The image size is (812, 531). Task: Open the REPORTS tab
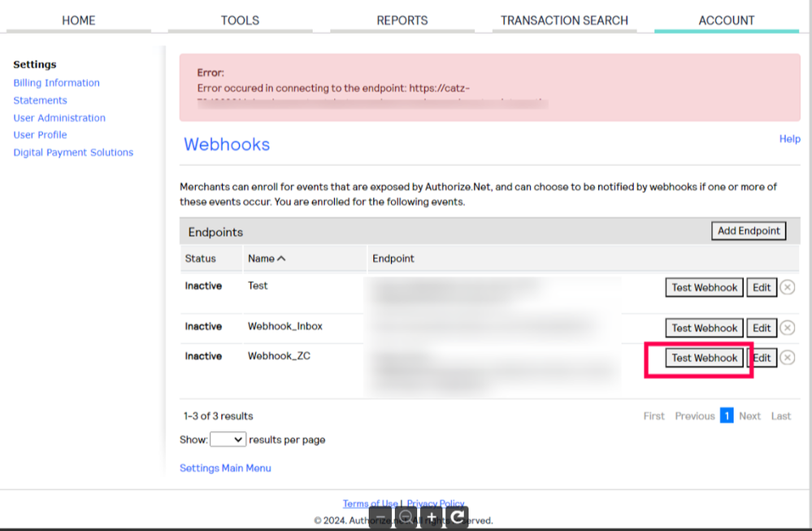tap(402, 20)
